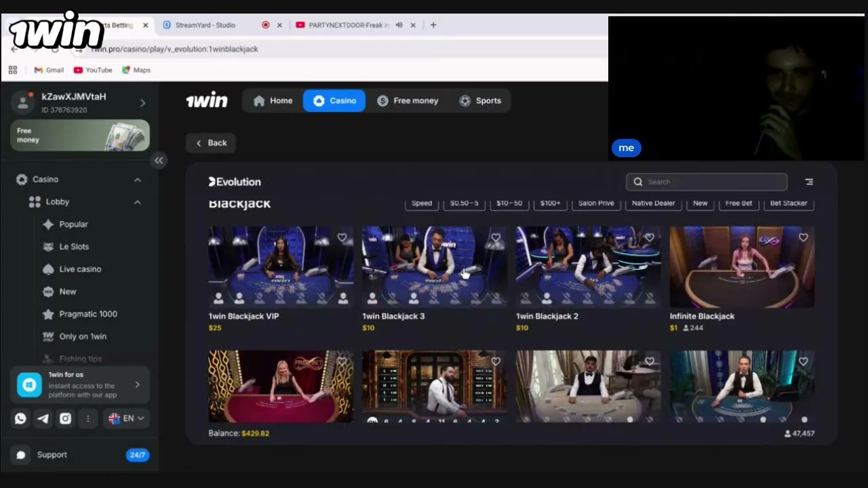Expand the account profile chevron
This screenshot has height=488, width=868.
[142, 103]
